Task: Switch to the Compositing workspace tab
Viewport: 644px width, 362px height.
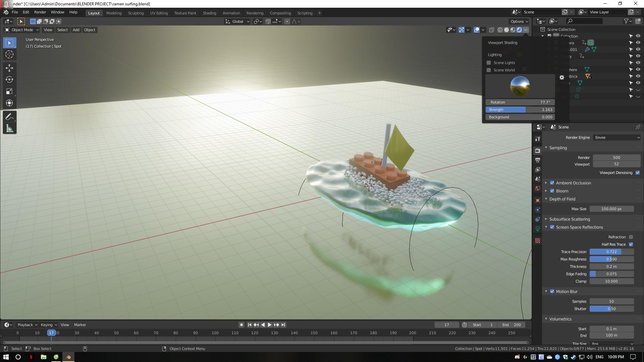Action: 280,13
